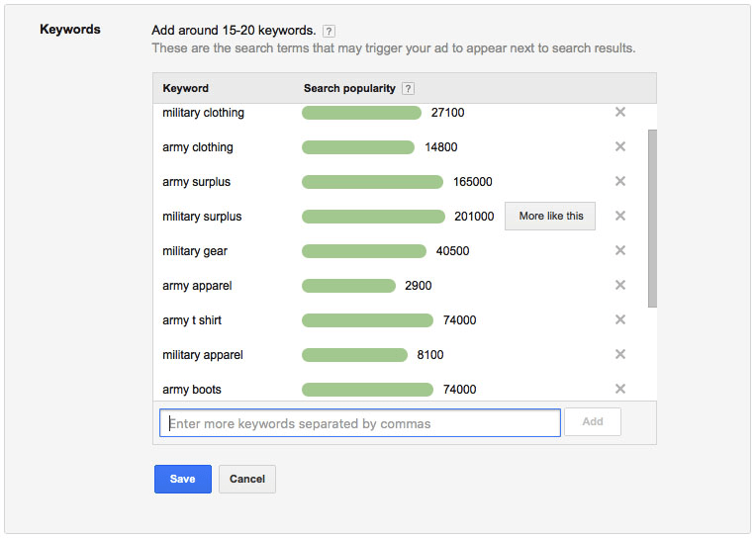This screenshot has height=538, width=756.
Task: Click the Keyword column header
Action: point(186,88)
